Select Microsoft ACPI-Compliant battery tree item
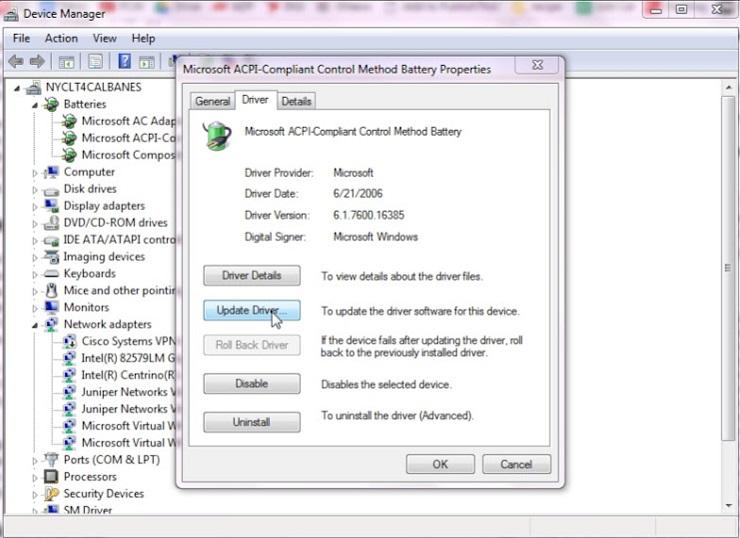The width and height of the screenshot is (740, 538). pos(128,138)
